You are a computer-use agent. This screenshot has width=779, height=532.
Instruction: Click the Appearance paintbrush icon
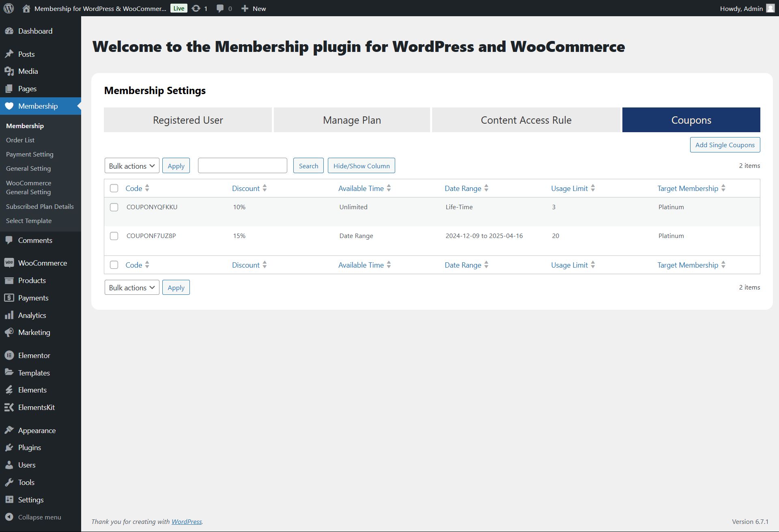point(9,430)
